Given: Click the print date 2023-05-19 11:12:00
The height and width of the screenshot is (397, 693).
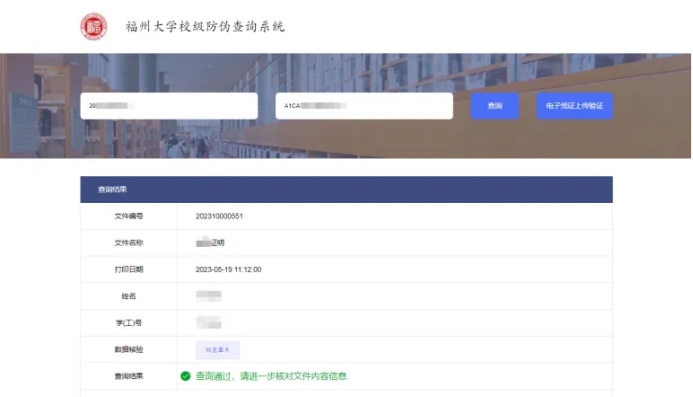Looking at the screenshot, I should click(x=228, y=269).
